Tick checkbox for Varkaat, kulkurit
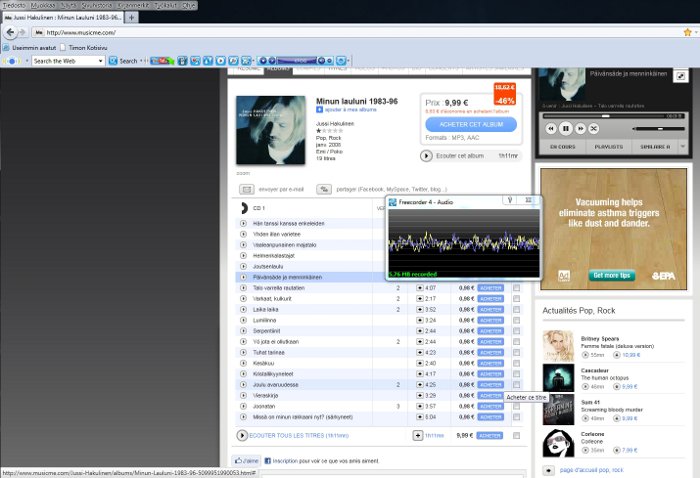Screen dimensions: 700x478 tap(517, 299)
